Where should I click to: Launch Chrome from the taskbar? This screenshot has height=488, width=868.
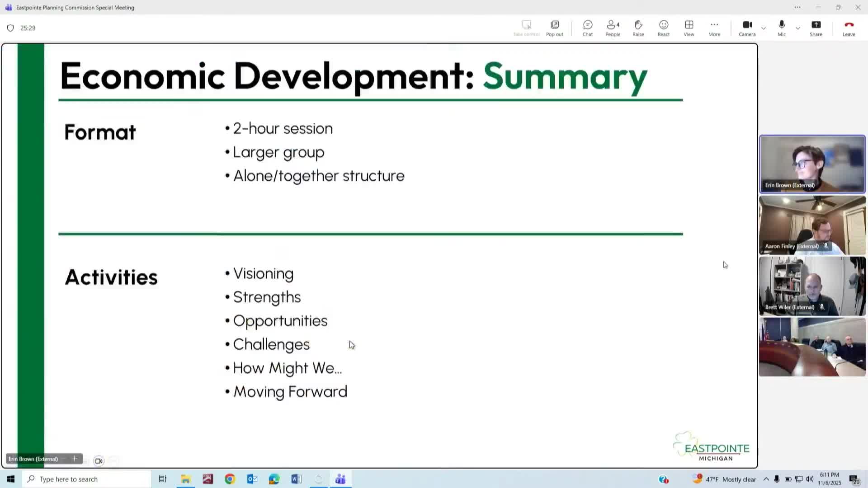230,479
